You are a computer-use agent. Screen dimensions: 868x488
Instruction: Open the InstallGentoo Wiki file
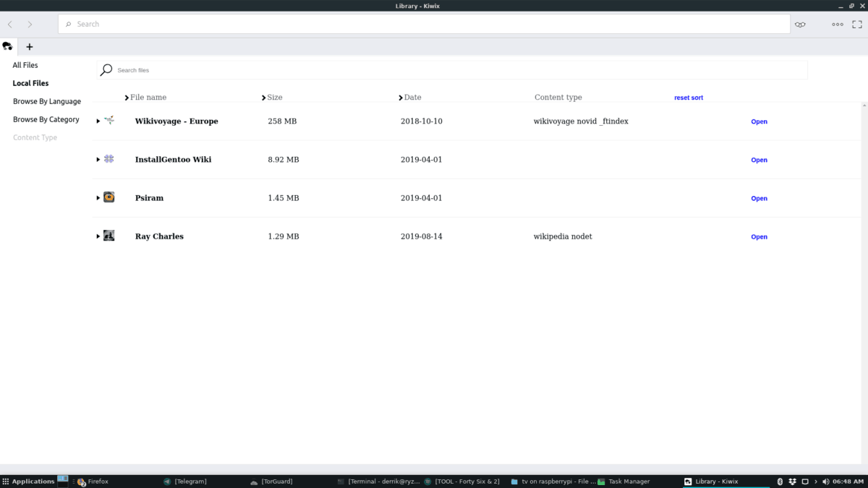tap(759, 160)
